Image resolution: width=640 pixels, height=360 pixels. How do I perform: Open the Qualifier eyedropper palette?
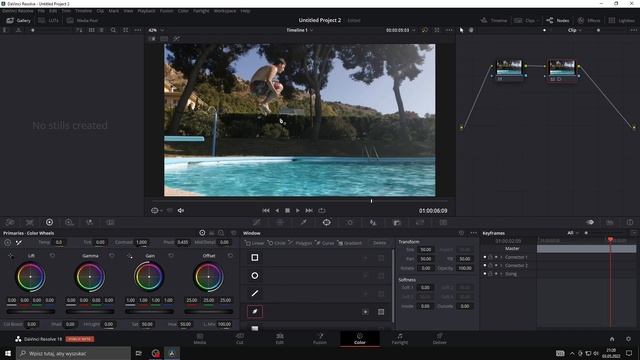pos(303,222)
